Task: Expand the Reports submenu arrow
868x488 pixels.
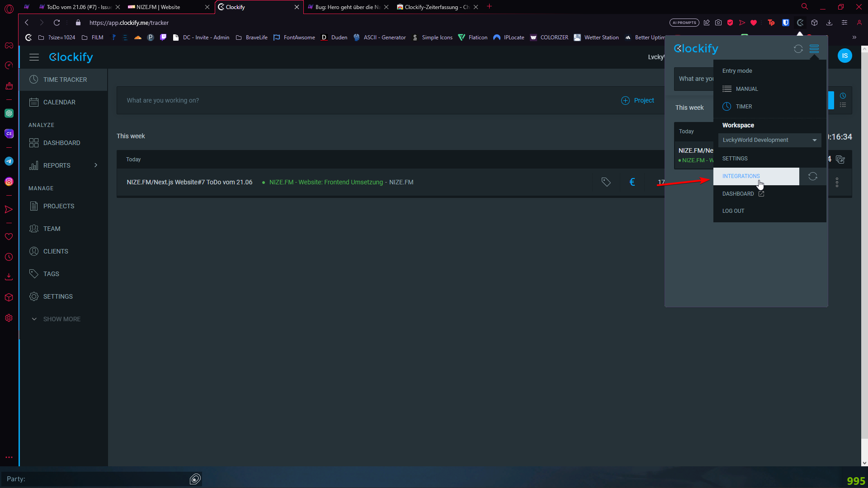Action: [96, 165]
